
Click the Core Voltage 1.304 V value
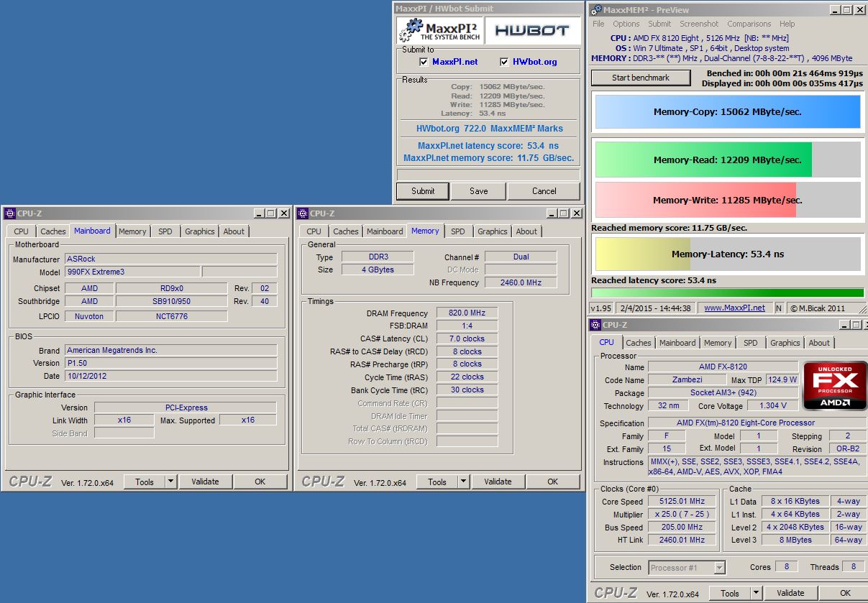pos(773,406)
